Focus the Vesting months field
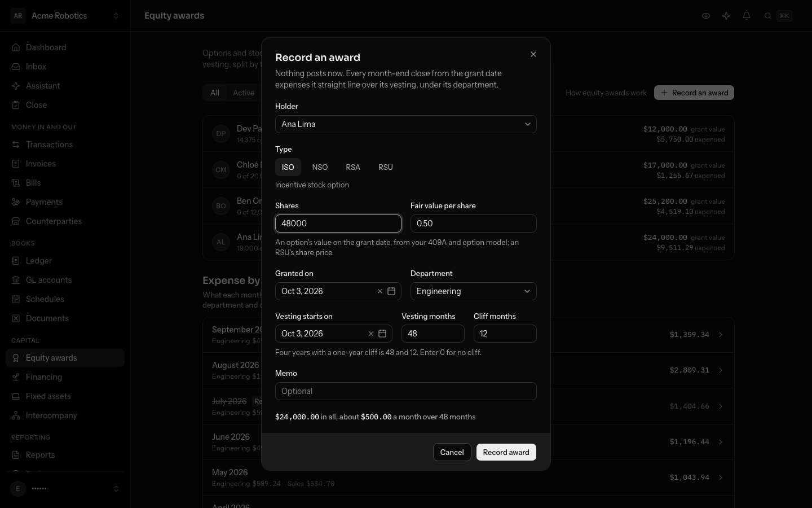Image resolution: width=812 pixels, height=508 pixels. (433, 334)
